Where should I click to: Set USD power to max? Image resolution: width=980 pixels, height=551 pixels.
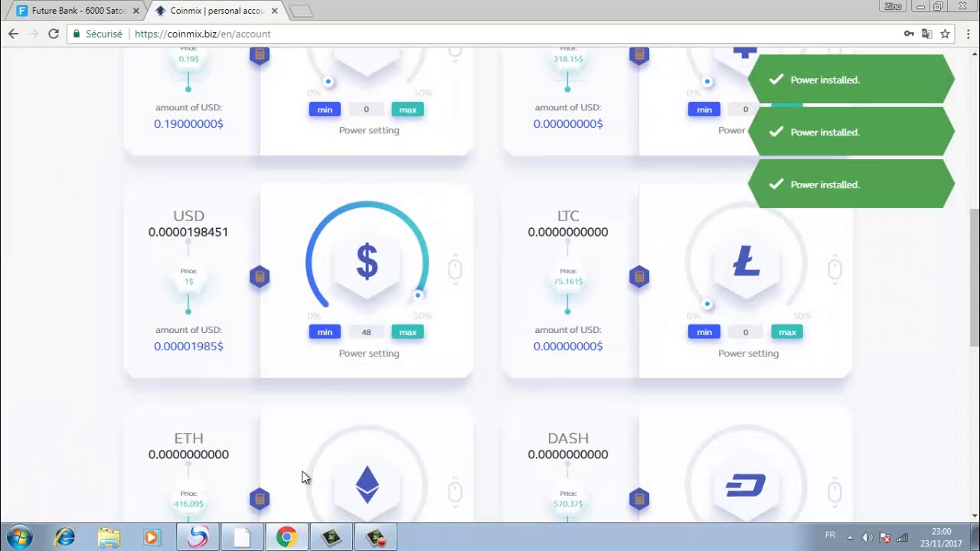tap(407, 332)
